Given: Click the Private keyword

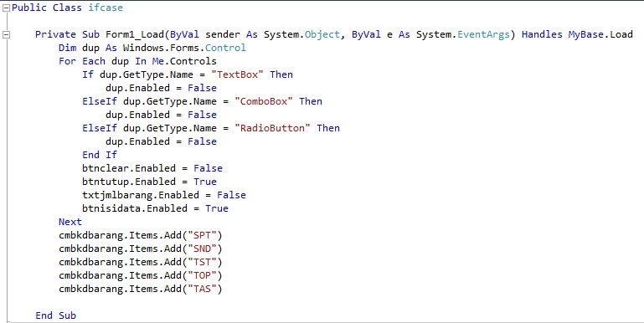Looking at the screenshot, I should (x=55, y=34).
